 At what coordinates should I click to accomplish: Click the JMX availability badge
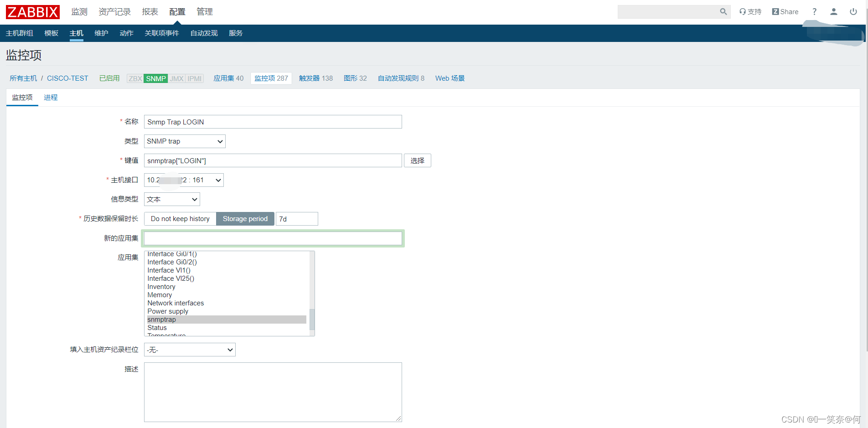point(177,78)
